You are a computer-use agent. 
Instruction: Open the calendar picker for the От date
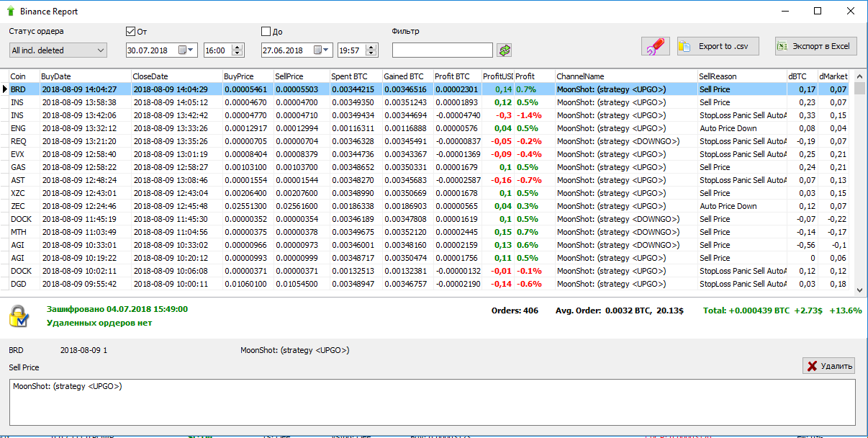186,50
